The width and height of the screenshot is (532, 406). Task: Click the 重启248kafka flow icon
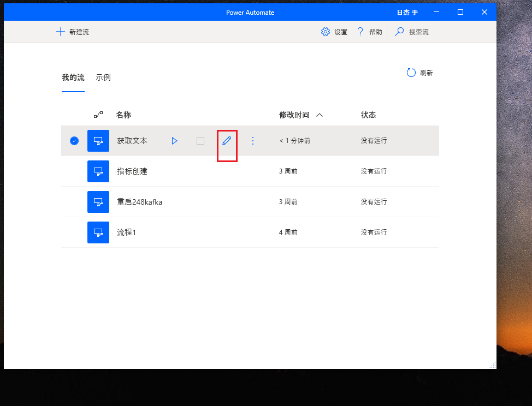(x=98, y=202)
